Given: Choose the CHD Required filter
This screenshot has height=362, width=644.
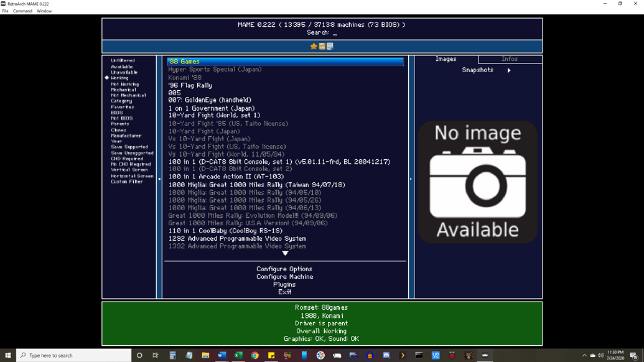Looking at the screenshot, I should coord(127,159).
